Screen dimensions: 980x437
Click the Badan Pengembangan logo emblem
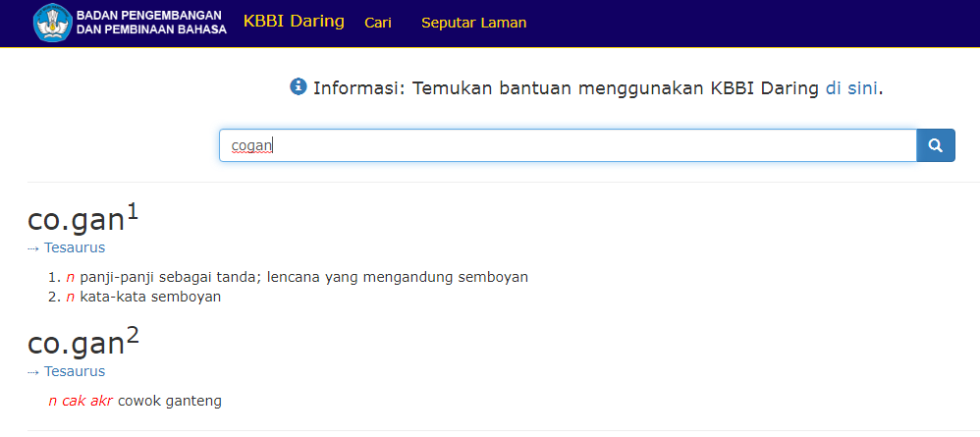52,23
